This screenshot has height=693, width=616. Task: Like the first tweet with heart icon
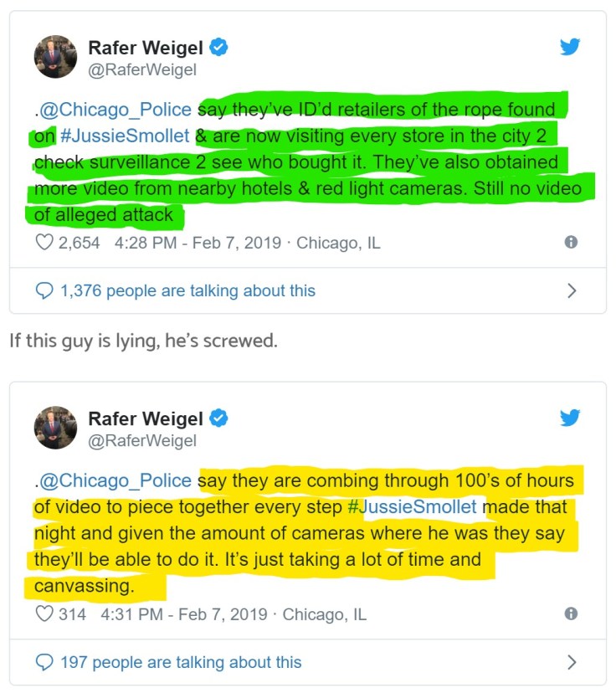[x=44, y=242]
